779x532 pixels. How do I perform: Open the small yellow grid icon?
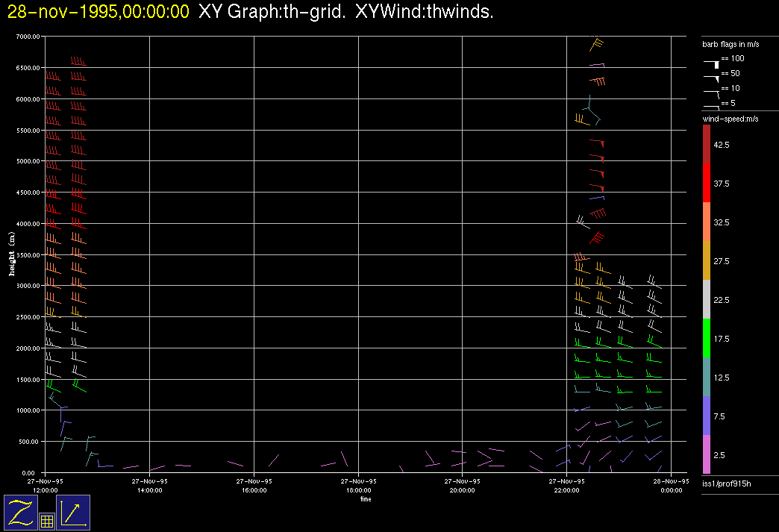pos(46,522)
